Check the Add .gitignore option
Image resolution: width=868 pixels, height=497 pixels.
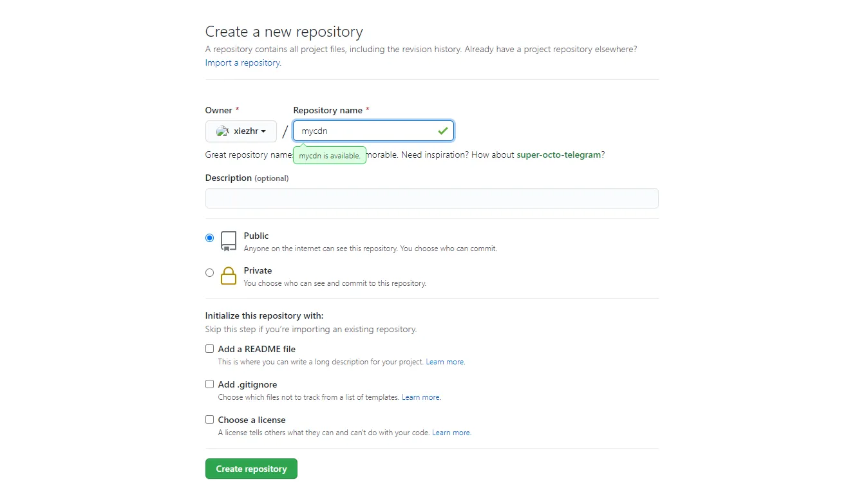coord(209,384)
